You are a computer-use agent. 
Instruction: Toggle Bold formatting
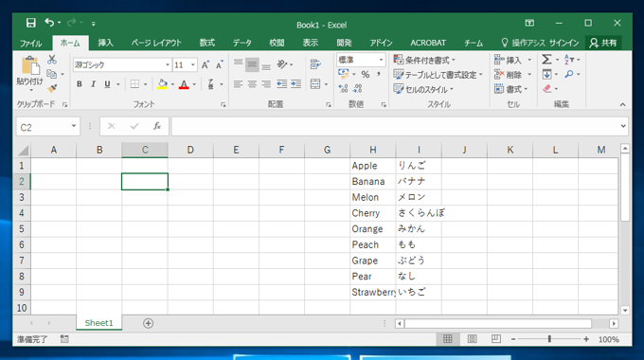point(80,84)
